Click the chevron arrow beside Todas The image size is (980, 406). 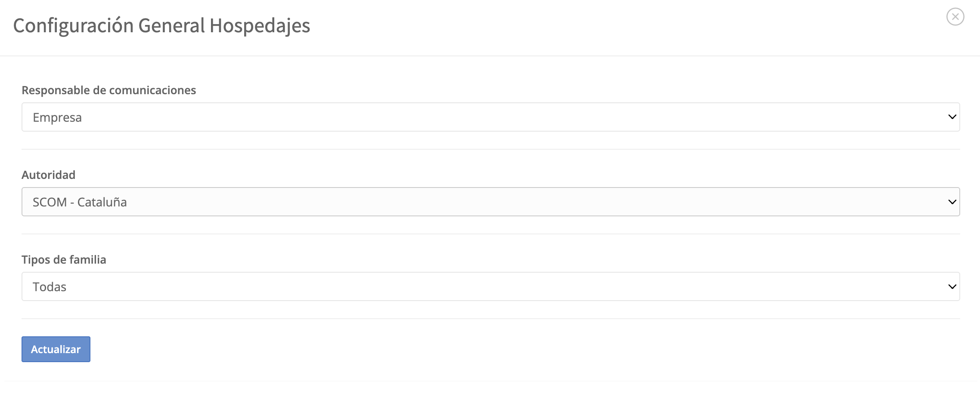(x=952, y=286)
